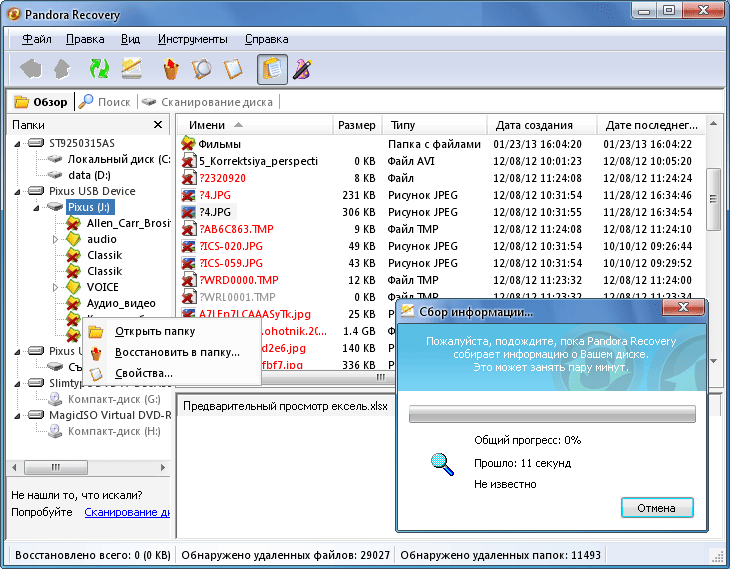Sort by Имени column header
Image resolution: width=730 pixels, height=569 pixels.
[x=255, y=125]
